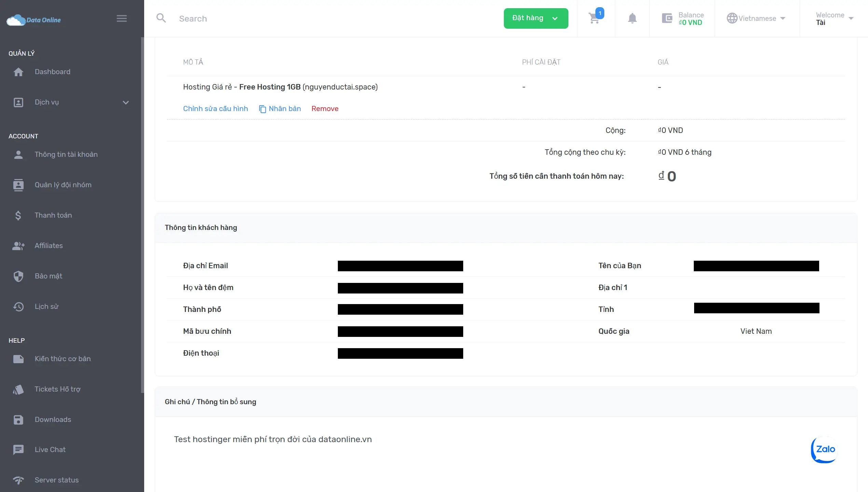The image size is (868, 492).
Task: Click the Nhân bản duplicate icon
Action: point(262,109)
